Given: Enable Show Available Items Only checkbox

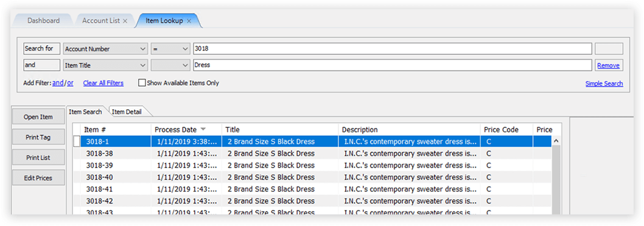Looking at the screenshot, I should coord(142,83).
